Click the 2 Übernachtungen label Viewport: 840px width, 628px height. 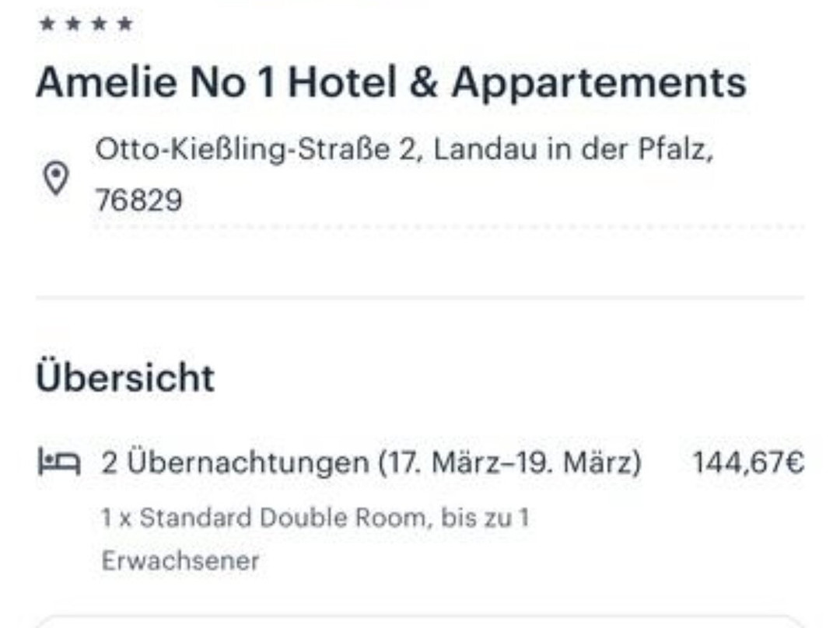pyautogui.click(x=235, y=463)
